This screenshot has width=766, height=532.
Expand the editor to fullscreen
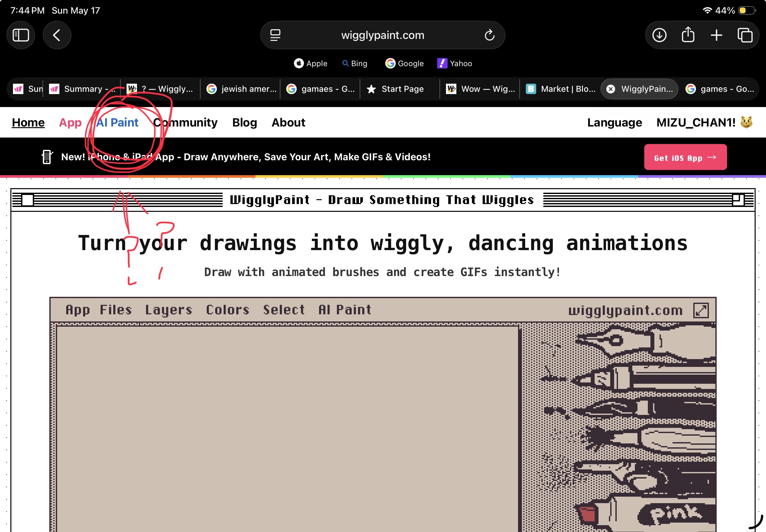pos(701,310)
